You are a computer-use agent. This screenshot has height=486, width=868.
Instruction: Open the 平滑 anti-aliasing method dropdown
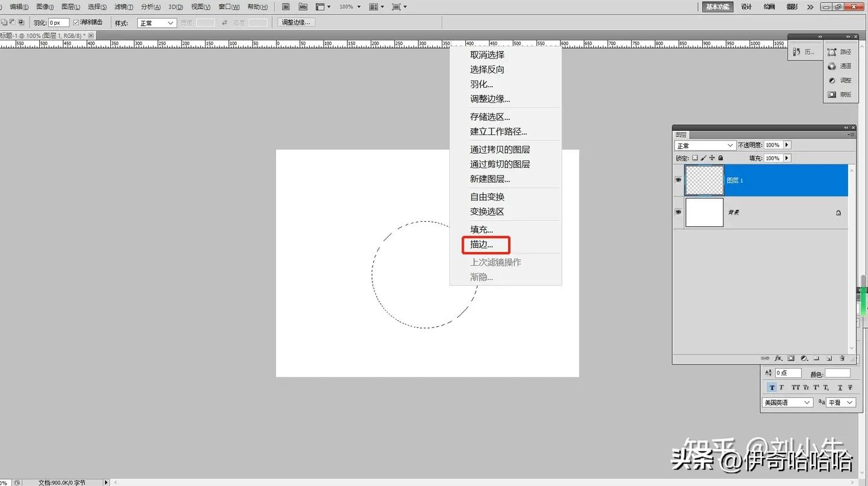coord(840,402)
